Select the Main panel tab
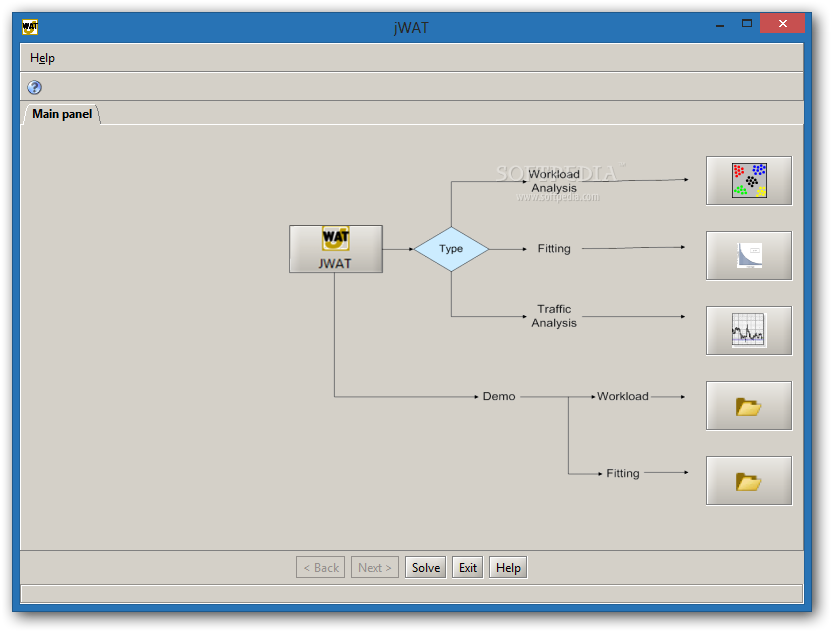832x632 pixels. [62, 114]
